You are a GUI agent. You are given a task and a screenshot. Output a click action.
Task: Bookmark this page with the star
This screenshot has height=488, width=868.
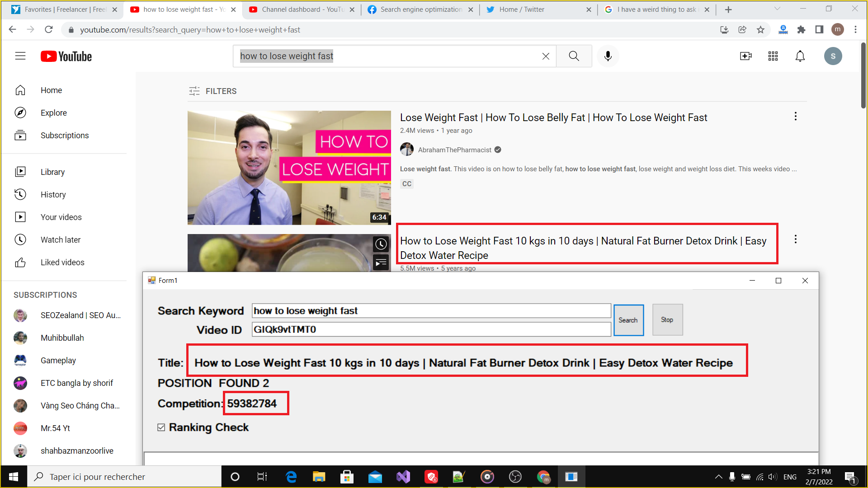pos(761,30)
